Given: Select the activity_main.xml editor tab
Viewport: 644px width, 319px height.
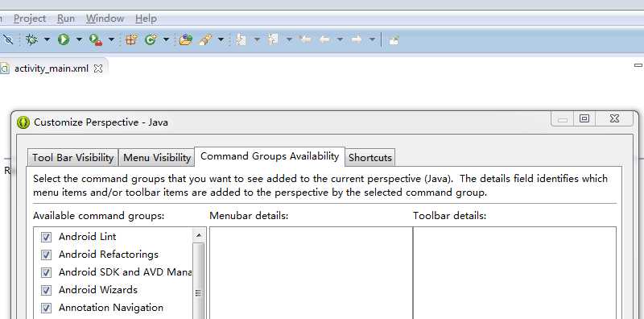Looking at the screenshot, I should [x=52, y=68].
